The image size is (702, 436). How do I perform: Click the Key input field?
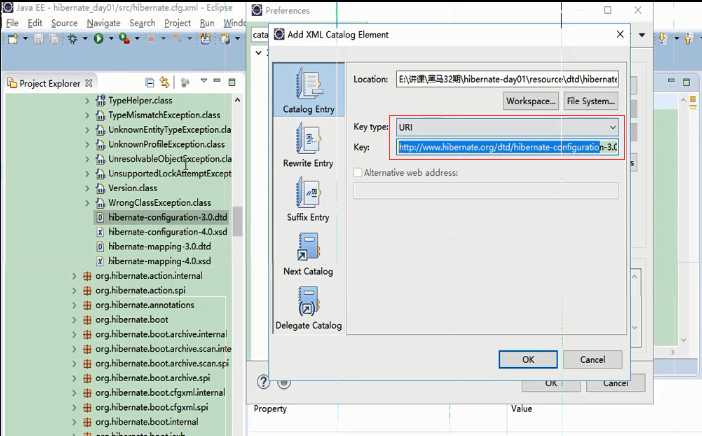(x=507, y=147)
